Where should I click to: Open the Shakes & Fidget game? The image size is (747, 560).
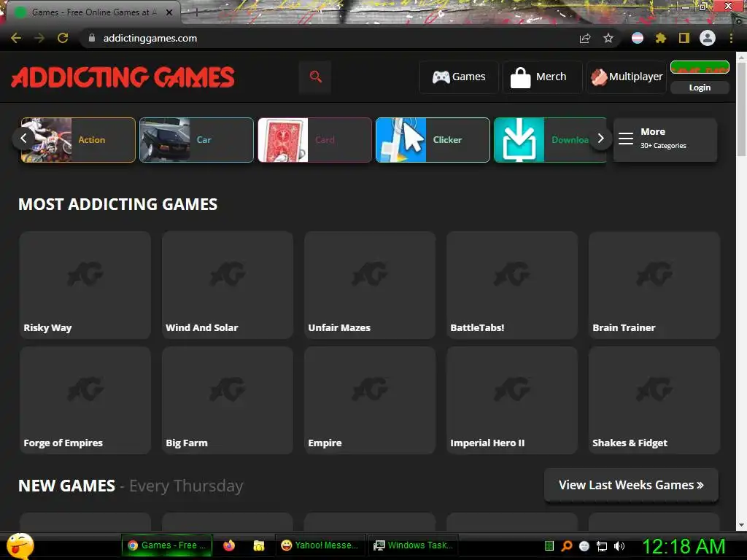pos(654,400)
